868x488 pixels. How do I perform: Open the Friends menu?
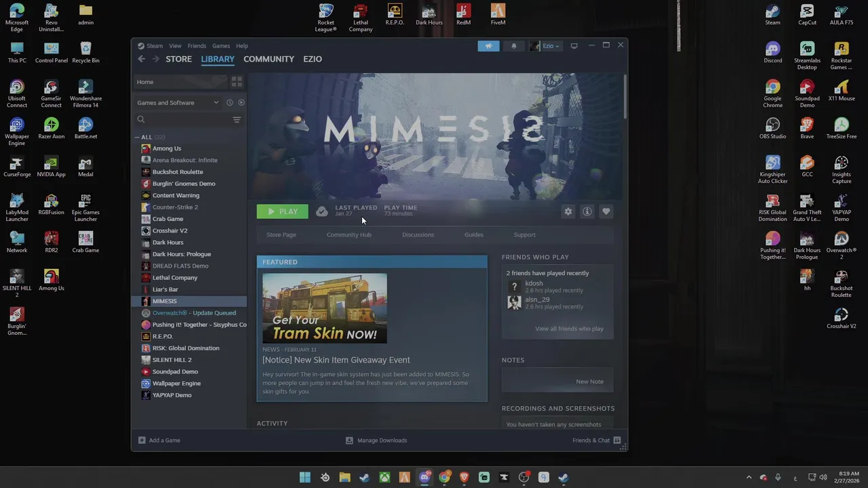(197, 46)
